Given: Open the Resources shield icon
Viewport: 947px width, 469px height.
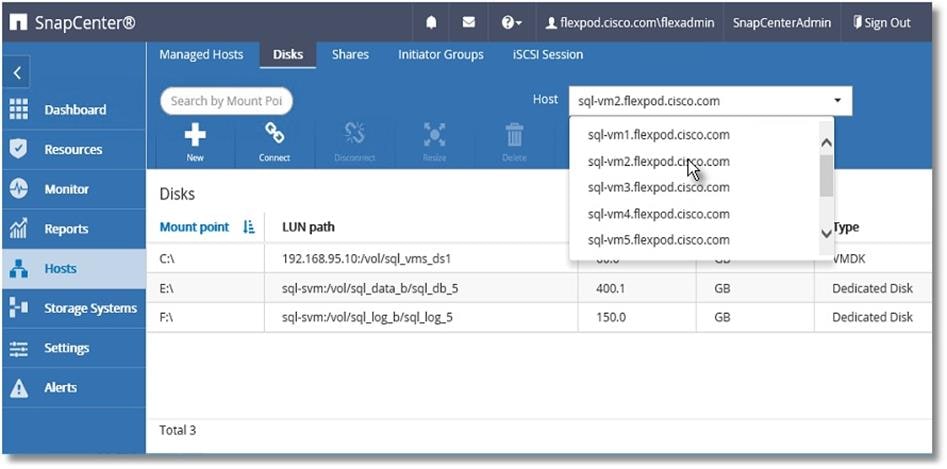Looking at the screenshot, I should (19, 149).
